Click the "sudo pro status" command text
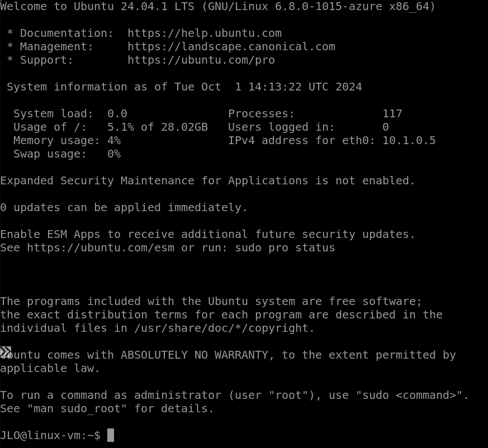Screen dimensions: 488x448 [x=285, y=248]
